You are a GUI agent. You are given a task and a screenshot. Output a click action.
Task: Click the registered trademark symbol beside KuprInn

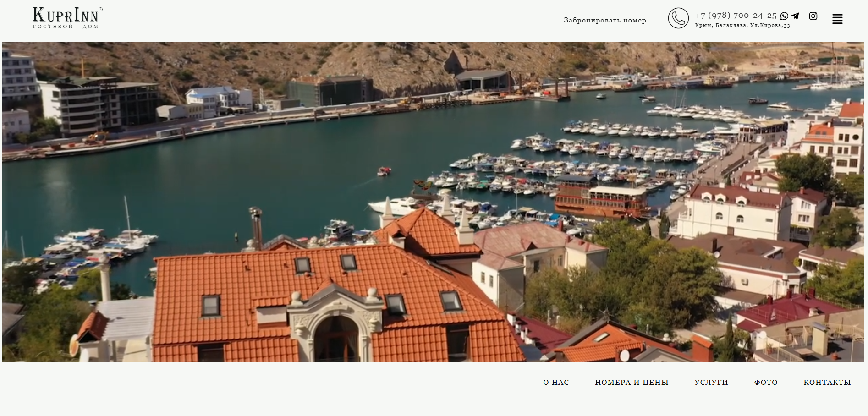(x=100, y=10)
